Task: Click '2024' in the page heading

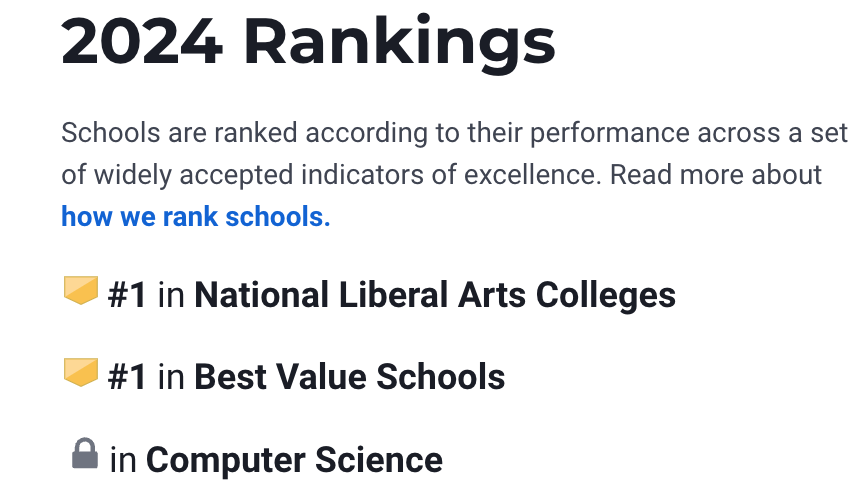Action: coord(142,41)
